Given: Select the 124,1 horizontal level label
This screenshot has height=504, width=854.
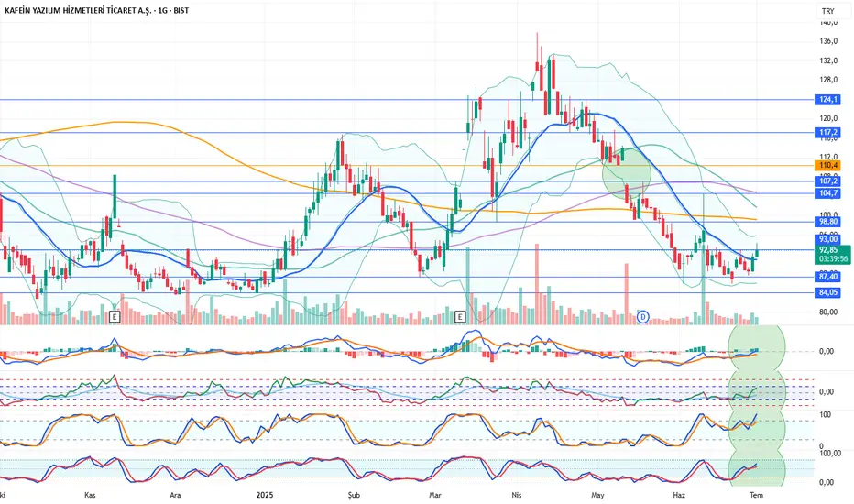Looking at the screenshot, I should pos(827,100).
